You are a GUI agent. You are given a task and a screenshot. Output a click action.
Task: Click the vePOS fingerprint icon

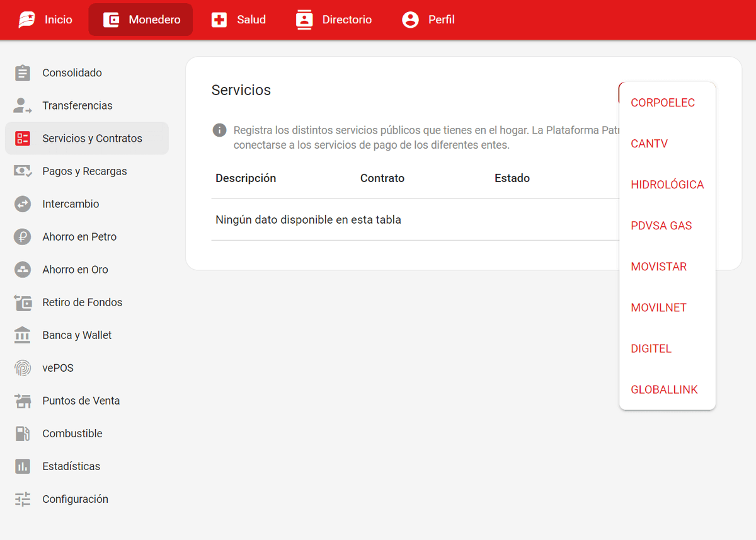point(23,368)
